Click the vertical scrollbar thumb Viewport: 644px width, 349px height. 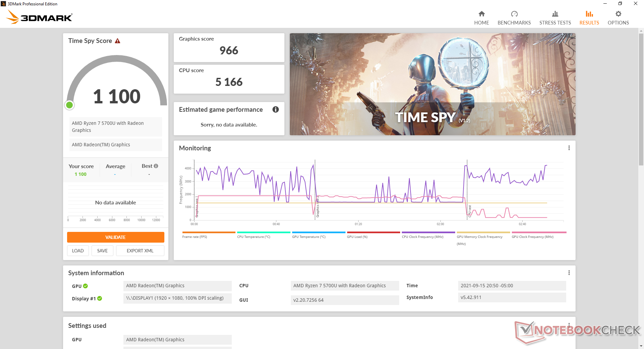(x=641, y=99)
